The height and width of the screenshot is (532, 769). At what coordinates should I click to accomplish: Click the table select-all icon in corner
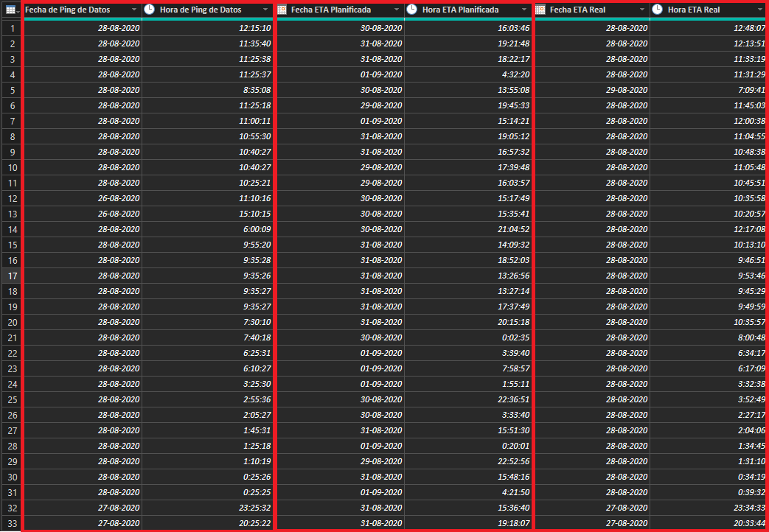[x=11, y=10]
